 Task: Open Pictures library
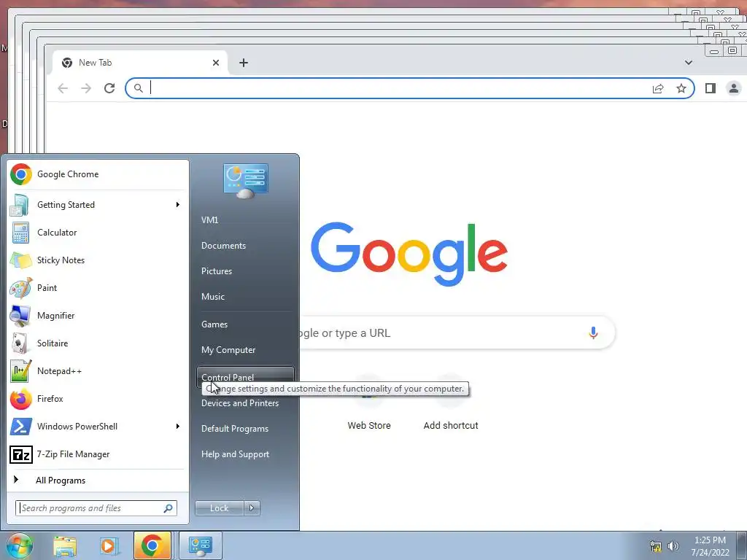[x=245, y=271]
